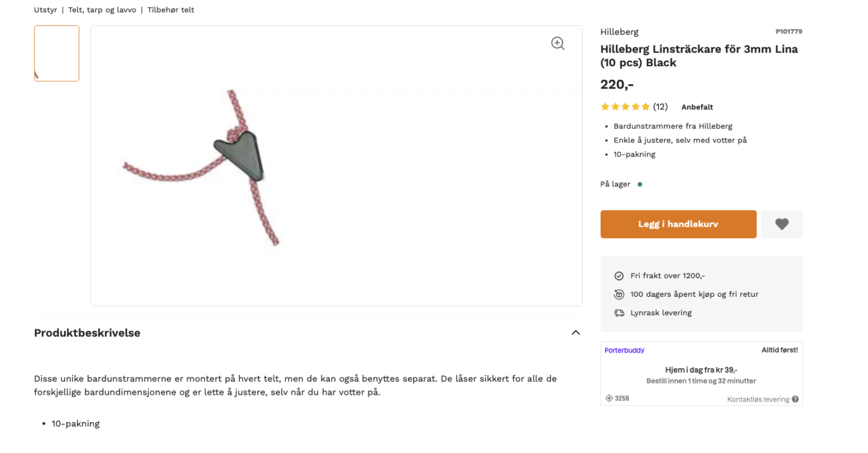Click the free shipping badge icon
868x453 pixels.
(618, 275)
